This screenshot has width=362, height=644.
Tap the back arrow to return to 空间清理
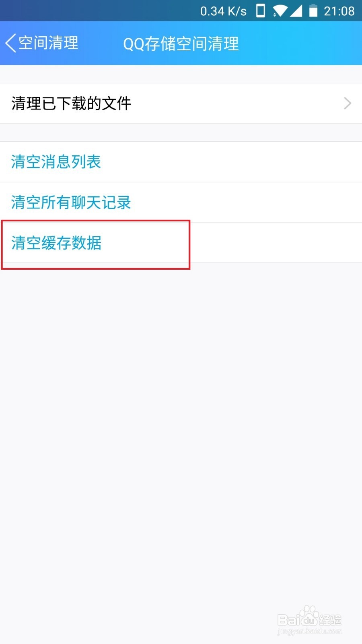click(10, 43)
